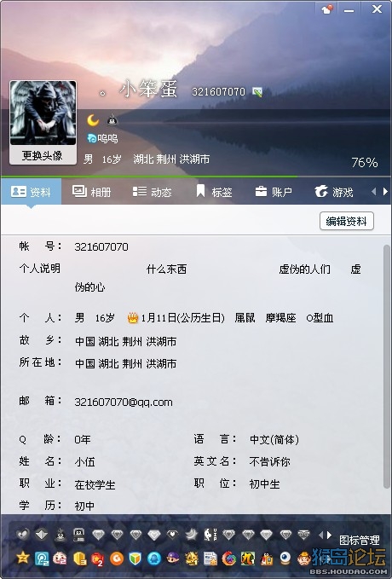Click the gray heart badge icon
The image size is (392, 579).
click(x=23, y=535)
